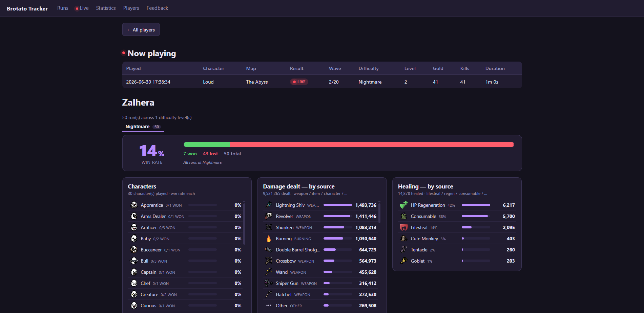Viewport: 644px width, 313px height.
Task: Select the Nightmare difficulty tab
Action: [x=143, y=127]
